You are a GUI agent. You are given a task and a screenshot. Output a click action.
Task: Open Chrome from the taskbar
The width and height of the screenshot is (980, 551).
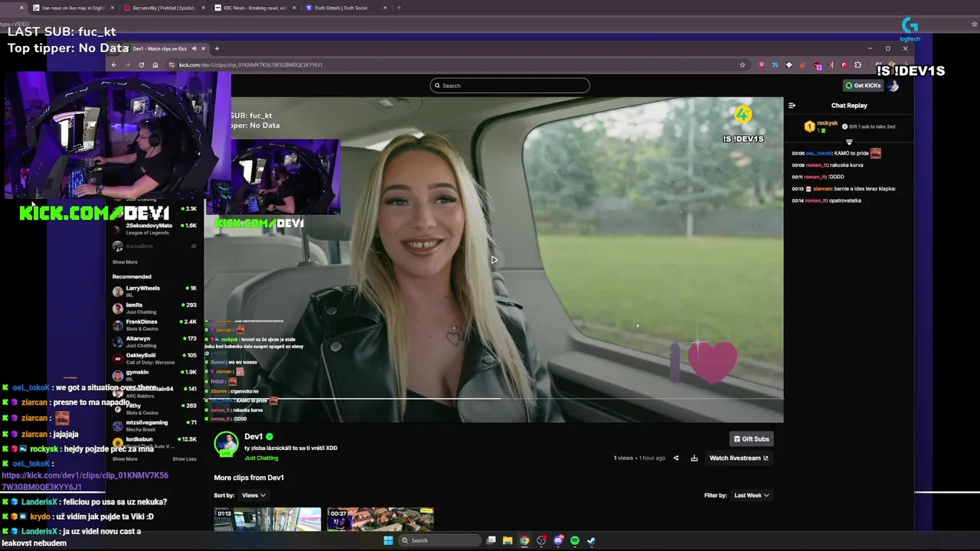click(x=524, y=540)
